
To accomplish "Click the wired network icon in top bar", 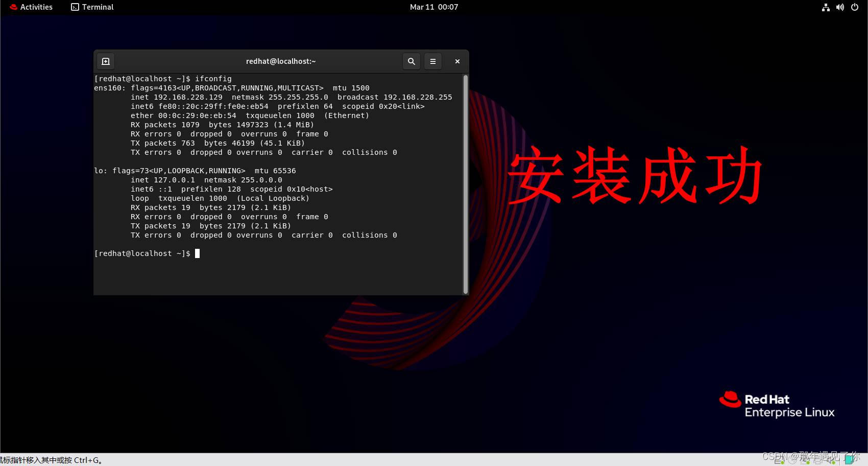I will [x=826, y=7].
